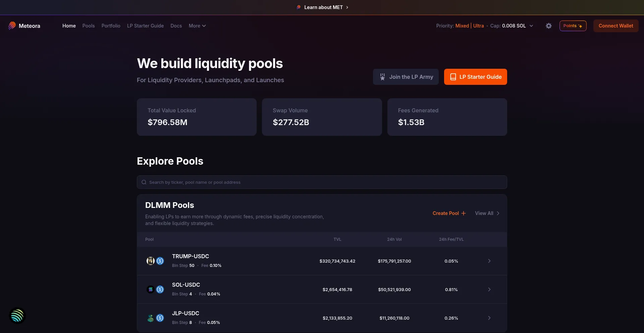
Task: Open TRUMP-USDC pool row chevron
Action: [x=489, y=261]
